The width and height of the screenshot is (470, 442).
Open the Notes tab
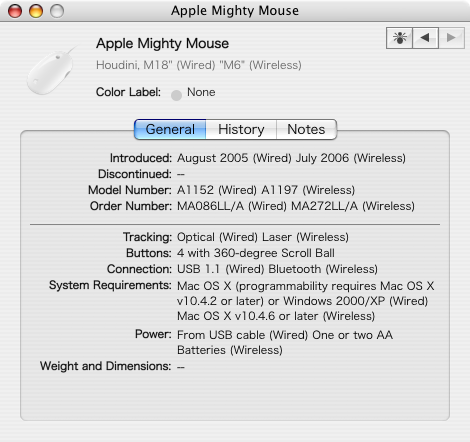point(306,129)
